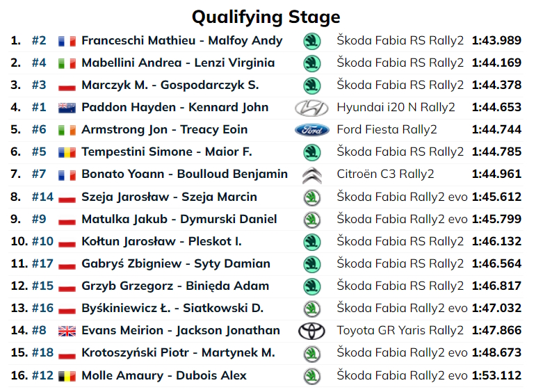Open Kołtun Jarosław - Pleskot I. entry
The image size is (536, 392).
pyautogui.click(x=161, y=241)
